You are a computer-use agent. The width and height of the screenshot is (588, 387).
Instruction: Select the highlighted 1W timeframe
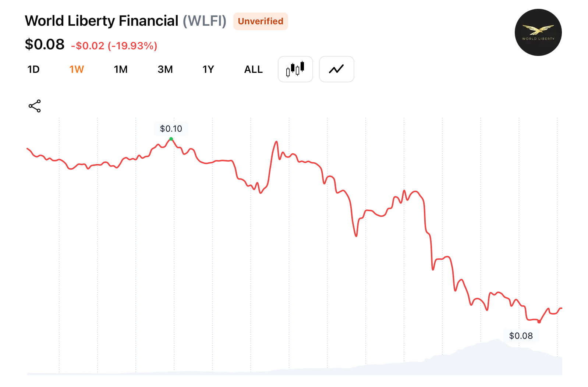[x=76, y=69]
